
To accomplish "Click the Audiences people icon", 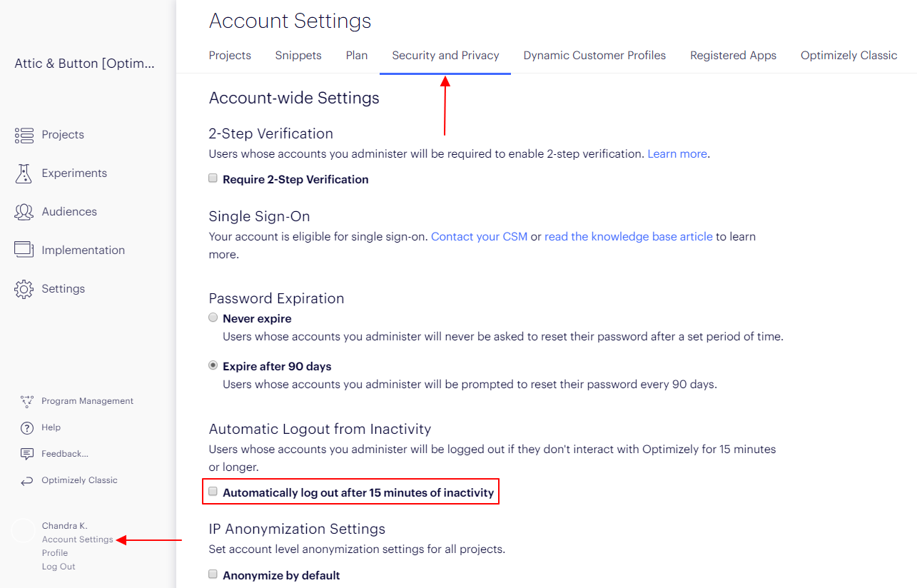I will click(24, 212).
